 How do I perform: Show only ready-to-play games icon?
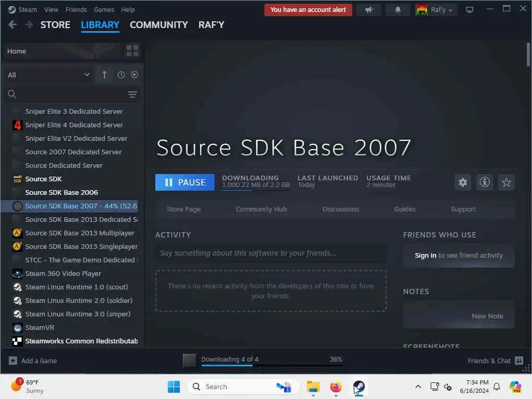[135, 75]
